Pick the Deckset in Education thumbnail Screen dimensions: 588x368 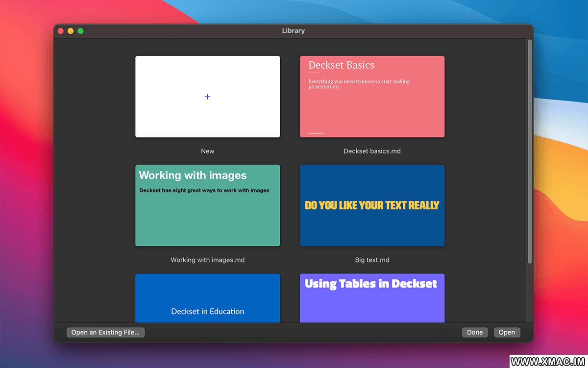207,298
